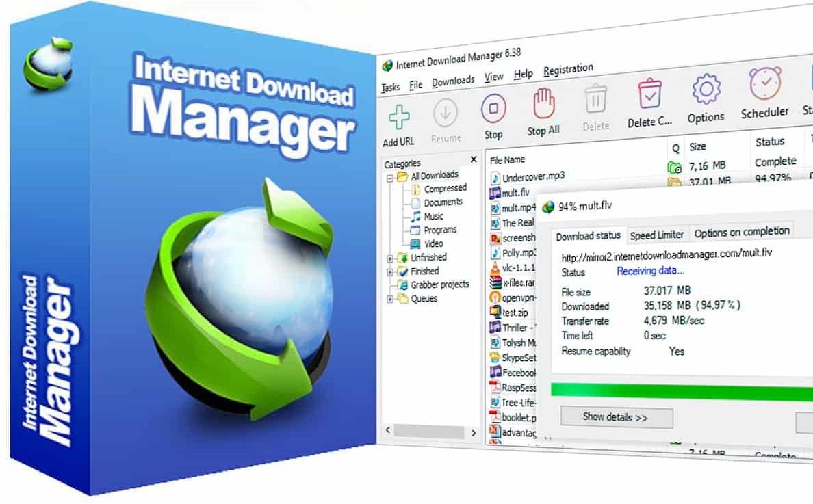The height and width of the screenshot is (504, 813).
Task: Open the Tasks menu
Action: (391, 87)
